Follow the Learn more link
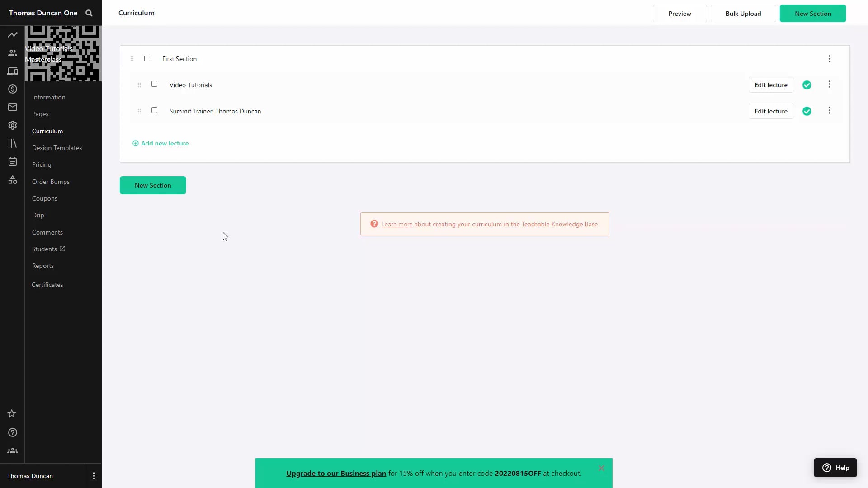The width and height of the screenshot is (868, 488). pyautogui.click(x=397, y=224)
